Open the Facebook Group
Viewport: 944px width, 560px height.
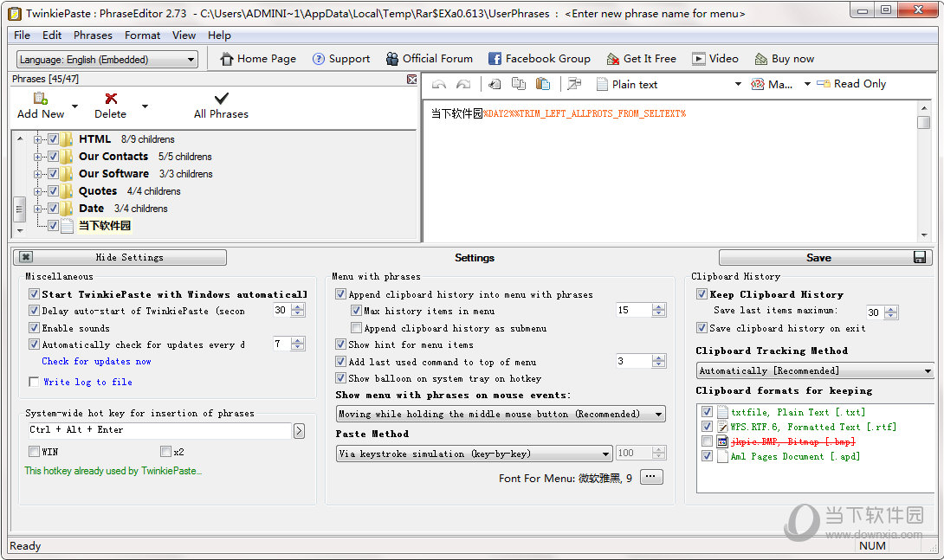[x=540, y=58]
